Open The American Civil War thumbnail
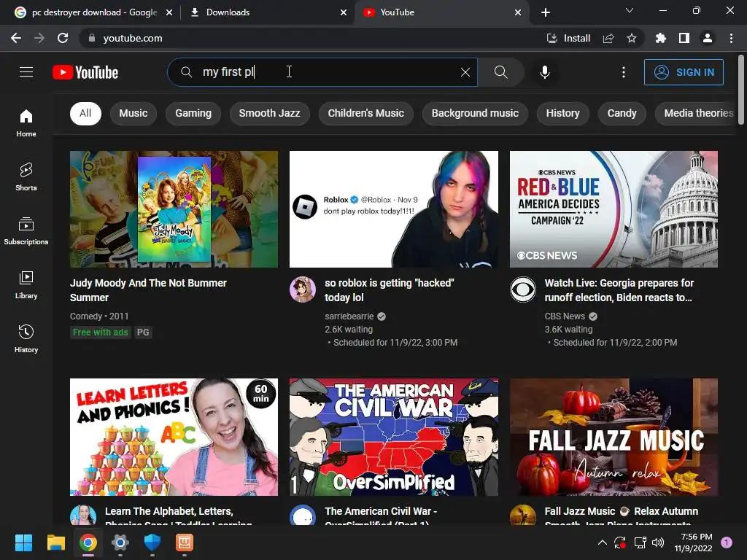Image resolution: width=747 pixels, height=560 pixels. click(x=394, y=437)
